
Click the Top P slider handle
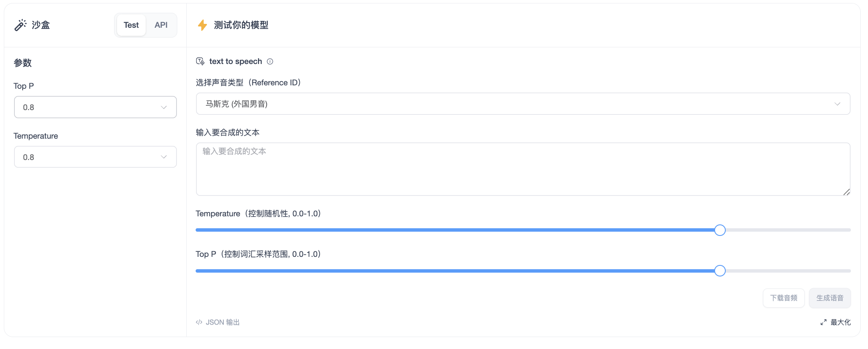pyautogui.click(x=720, y=271)
